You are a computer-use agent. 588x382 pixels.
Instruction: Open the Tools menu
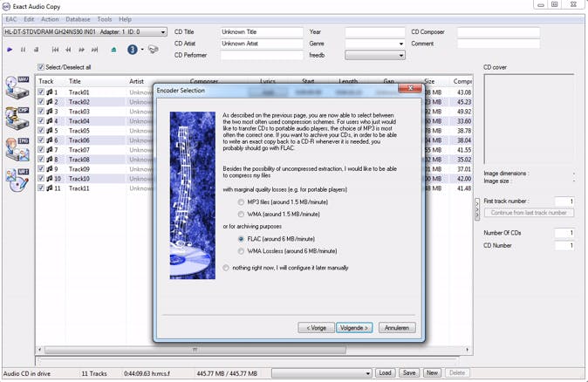[x=104, y=19]
